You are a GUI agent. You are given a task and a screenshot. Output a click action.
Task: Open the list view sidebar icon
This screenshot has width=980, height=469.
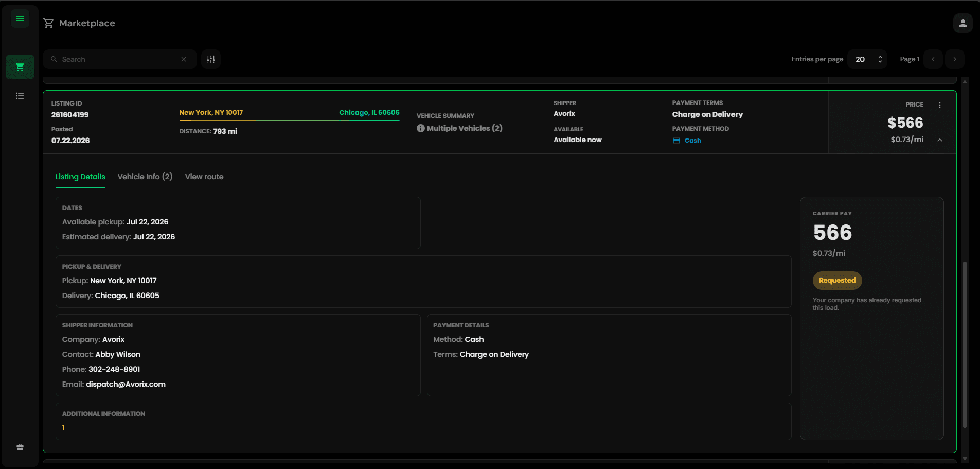tap(20, 96)
